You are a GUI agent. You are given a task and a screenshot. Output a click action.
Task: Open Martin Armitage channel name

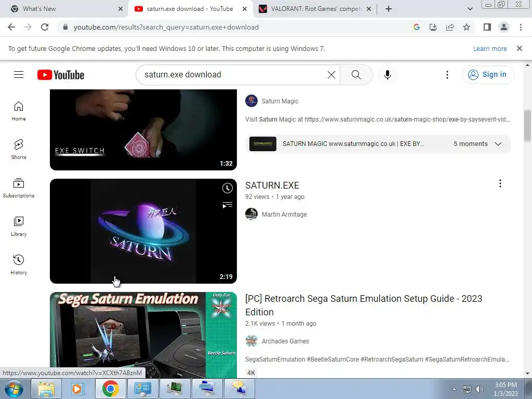[x=284, y=215]
